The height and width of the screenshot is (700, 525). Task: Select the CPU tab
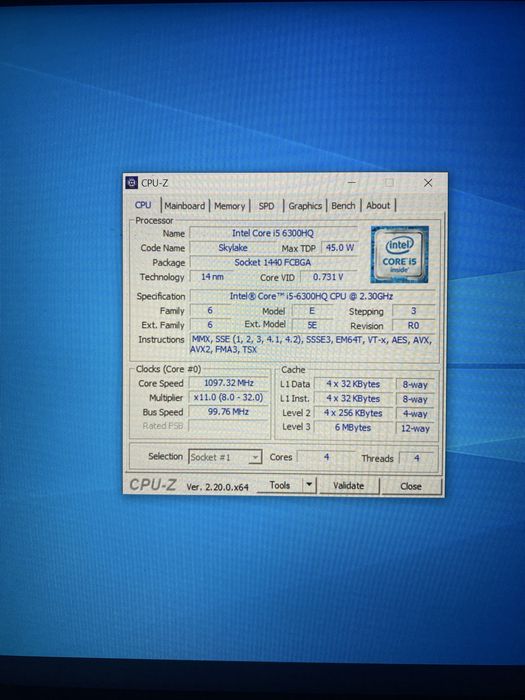pos(143,205)
